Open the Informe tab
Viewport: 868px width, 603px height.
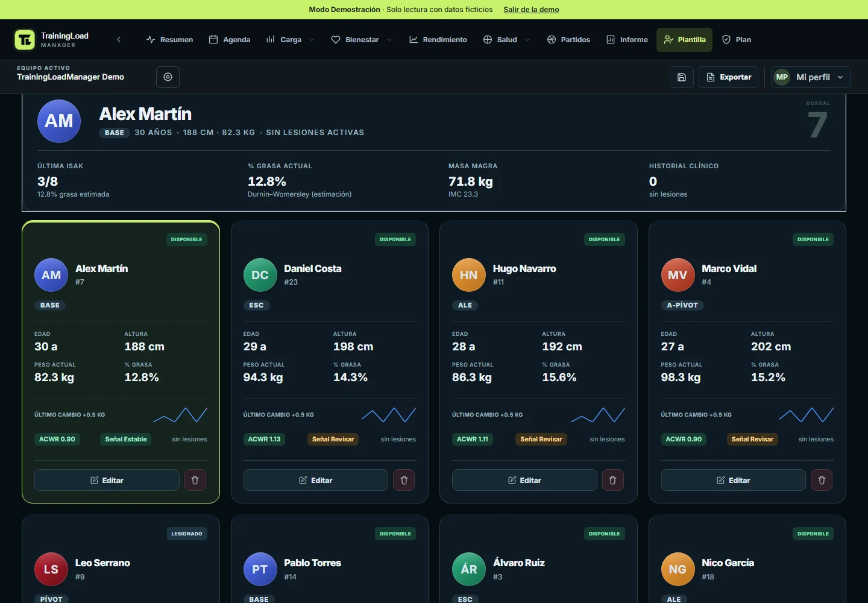click(x=627, y=40)
